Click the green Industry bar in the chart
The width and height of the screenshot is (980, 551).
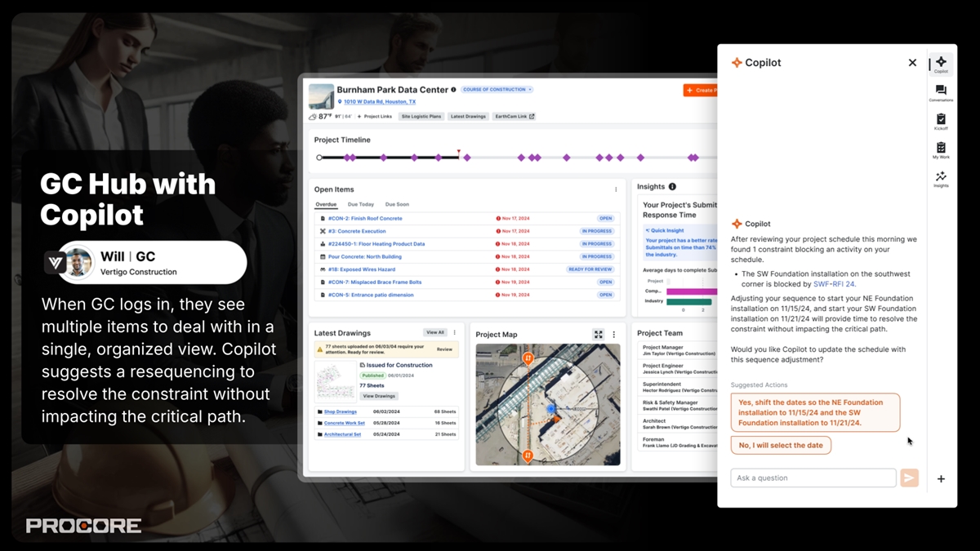pyautogui.click(x=690, y=301)
